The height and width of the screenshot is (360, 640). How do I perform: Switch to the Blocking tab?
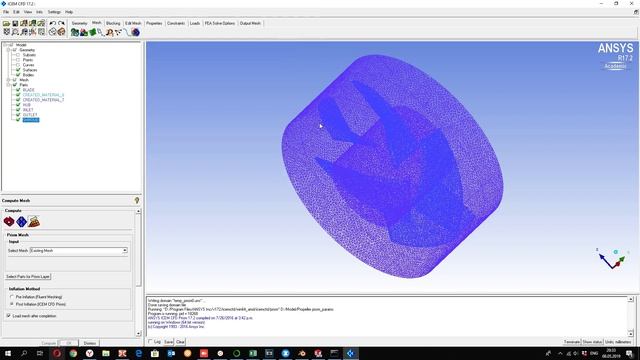[x=113, y=23]
